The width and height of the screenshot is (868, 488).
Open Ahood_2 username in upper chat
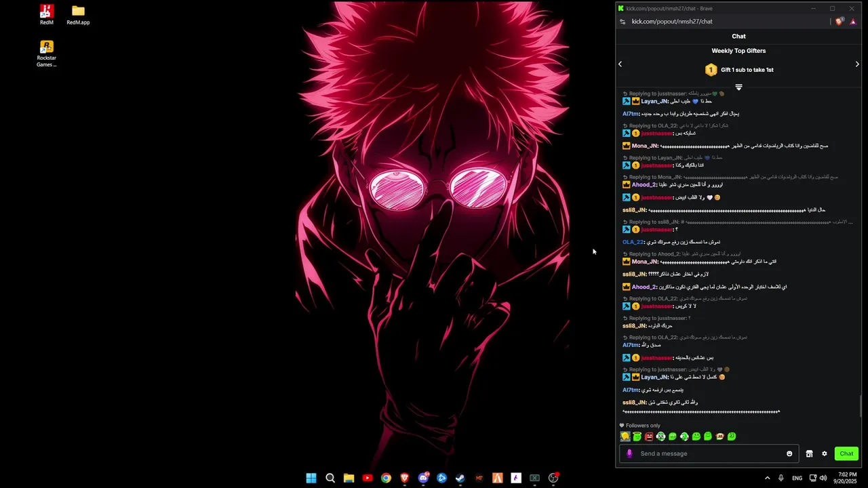[644, 184]
